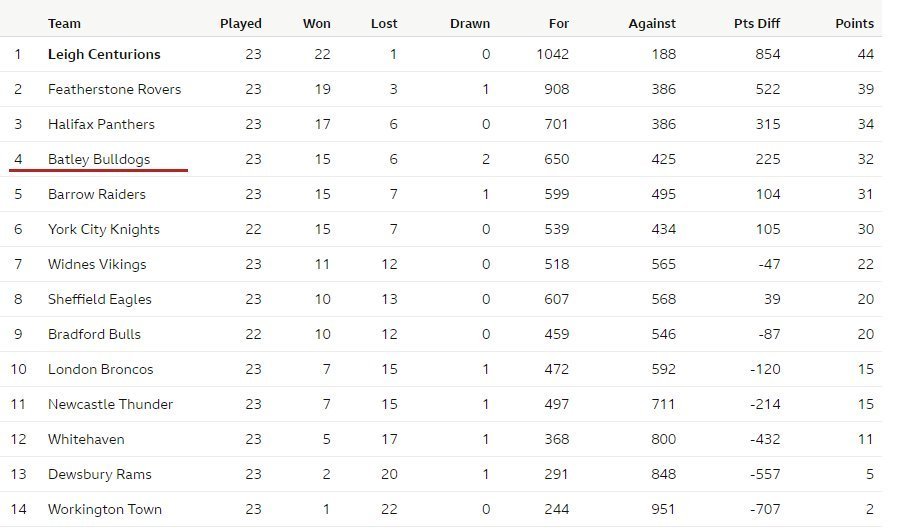Click the Pts Diff column header
The width and height of the screenshot is (906, 528).
tap(756, 24)
